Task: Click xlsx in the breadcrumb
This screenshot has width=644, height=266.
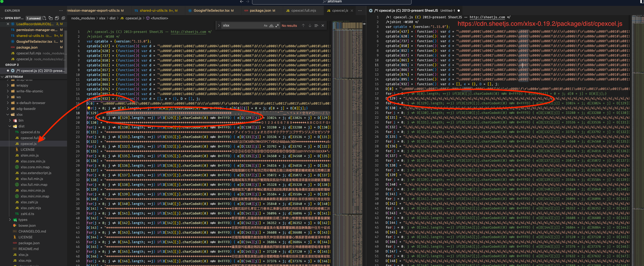Action: click(102, 18)
